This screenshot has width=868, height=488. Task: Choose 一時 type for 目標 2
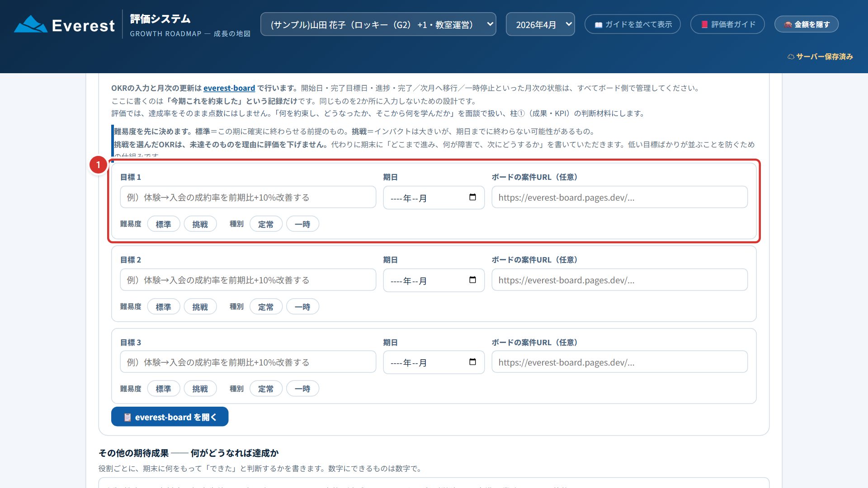coord(302,307)
